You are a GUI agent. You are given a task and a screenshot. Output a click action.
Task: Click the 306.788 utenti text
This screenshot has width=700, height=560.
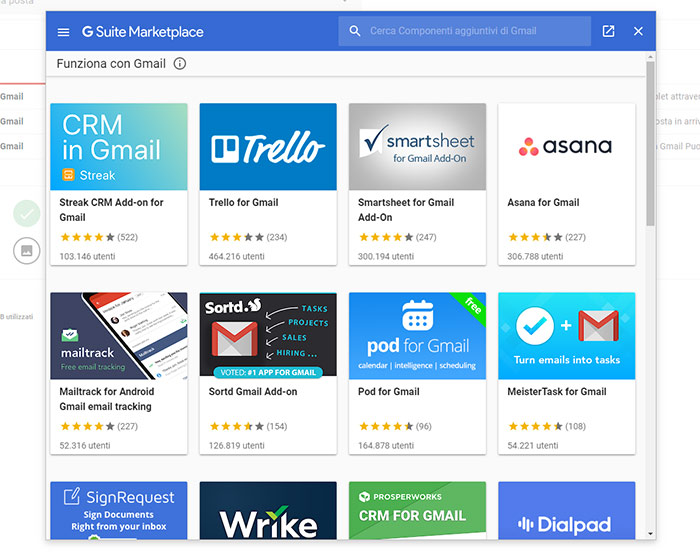535,256
